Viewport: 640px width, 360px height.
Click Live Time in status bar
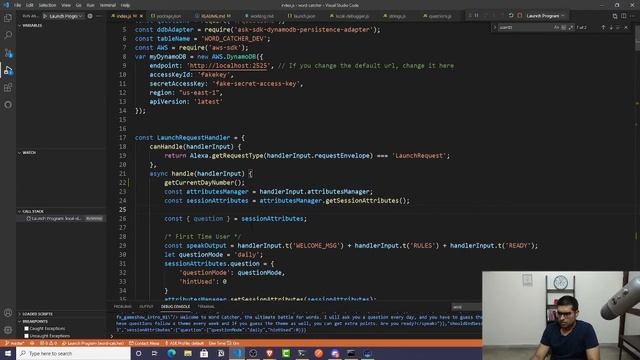click(224, 343)
